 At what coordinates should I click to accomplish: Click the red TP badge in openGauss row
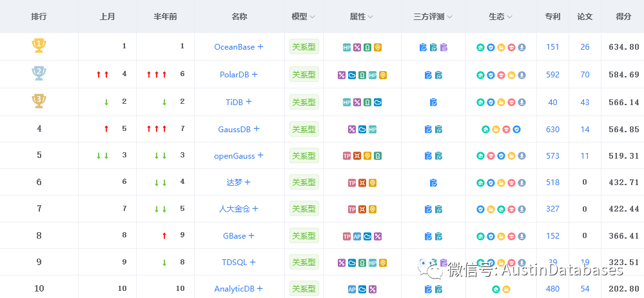point(347,156)
